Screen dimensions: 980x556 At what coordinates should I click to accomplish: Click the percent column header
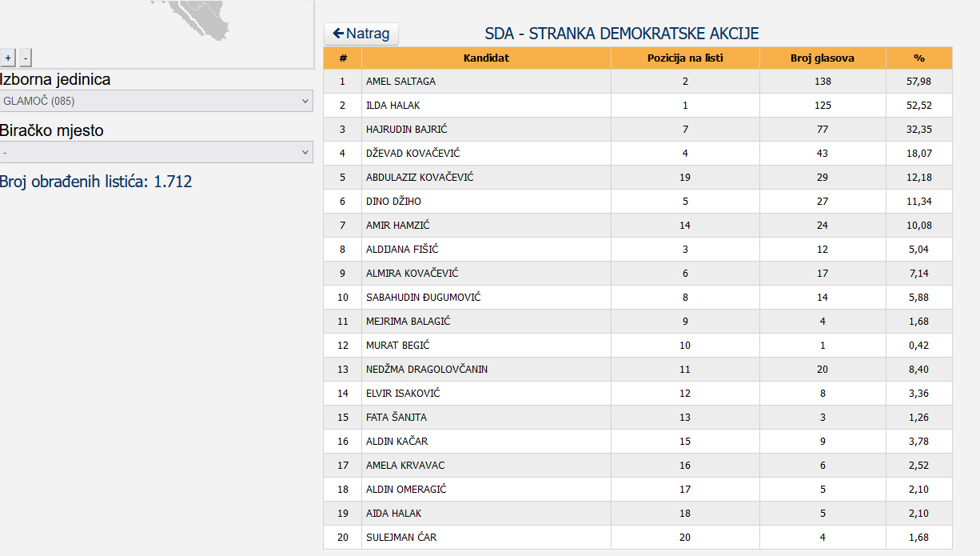tap(919, 58)
